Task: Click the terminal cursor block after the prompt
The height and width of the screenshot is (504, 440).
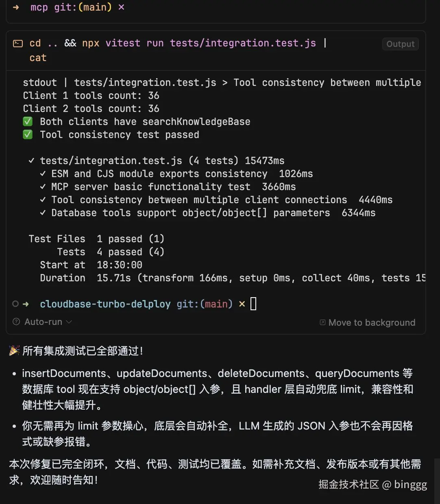Action: point(253,304)
